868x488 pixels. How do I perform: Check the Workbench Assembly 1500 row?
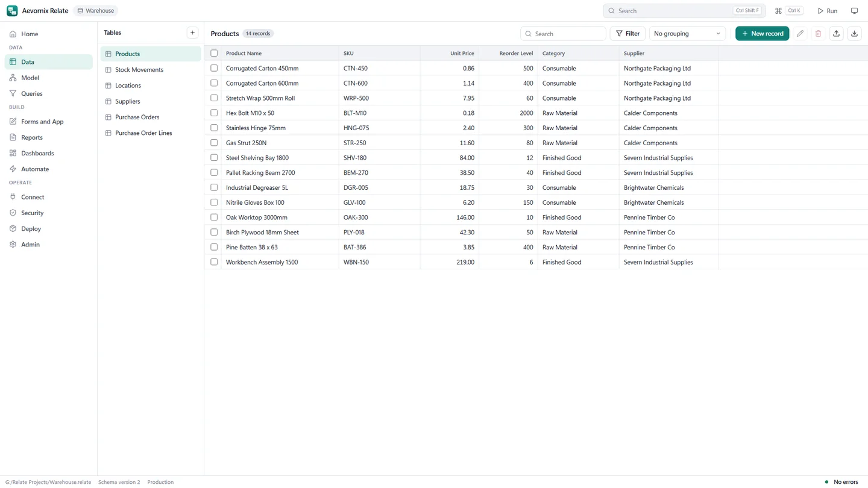tap(214, 262)
